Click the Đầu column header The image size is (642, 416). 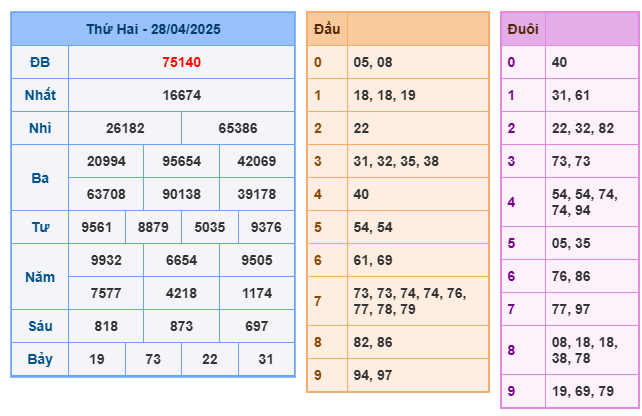coord(327,29)
